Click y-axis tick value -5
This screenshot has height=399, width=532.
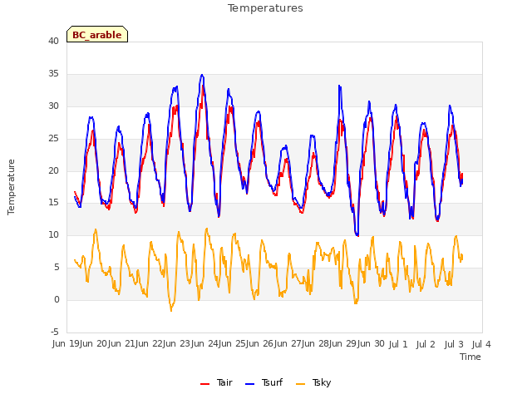click(55, 332)
